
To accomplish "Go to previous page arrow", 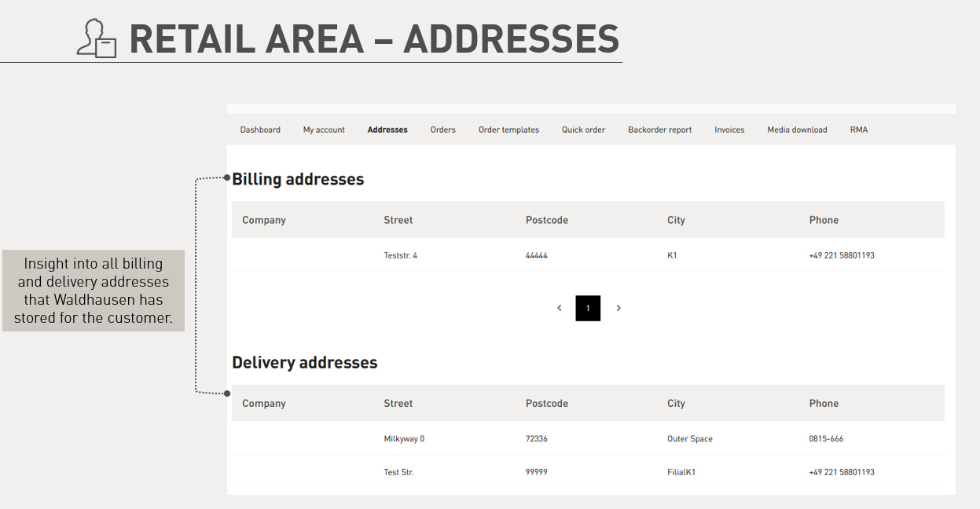I will (x=560, y=308).
